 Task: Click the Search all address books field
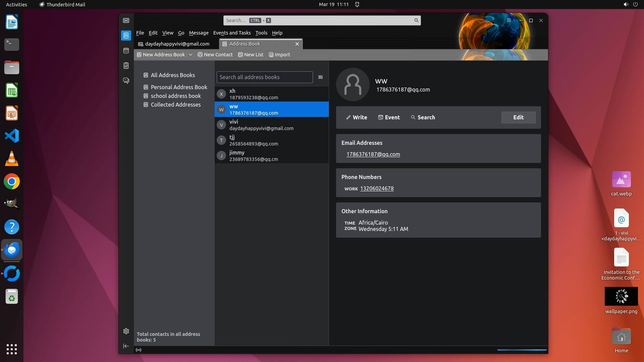(264, 77)
